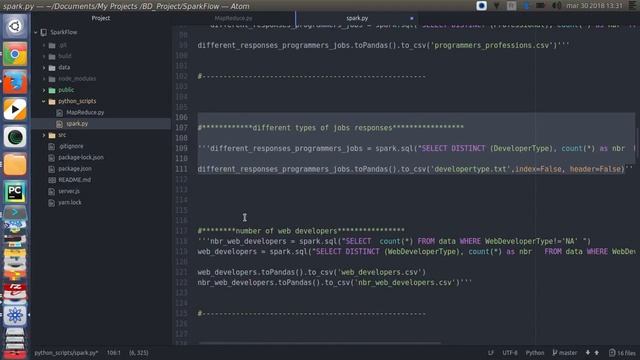Open the Ubuntu dash launcher icon
The width and height of the screenshot is (640, 360).
point(15,27)
